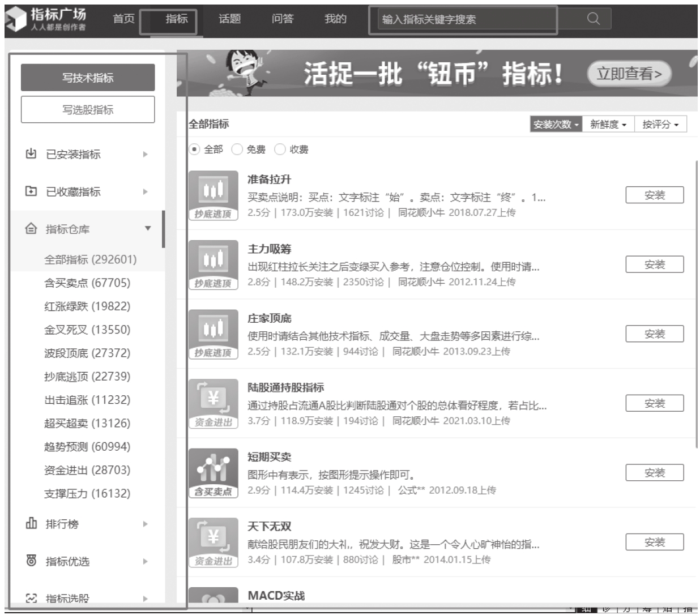Click the 排行榜 bar chart icon

[x=32, y=523]
